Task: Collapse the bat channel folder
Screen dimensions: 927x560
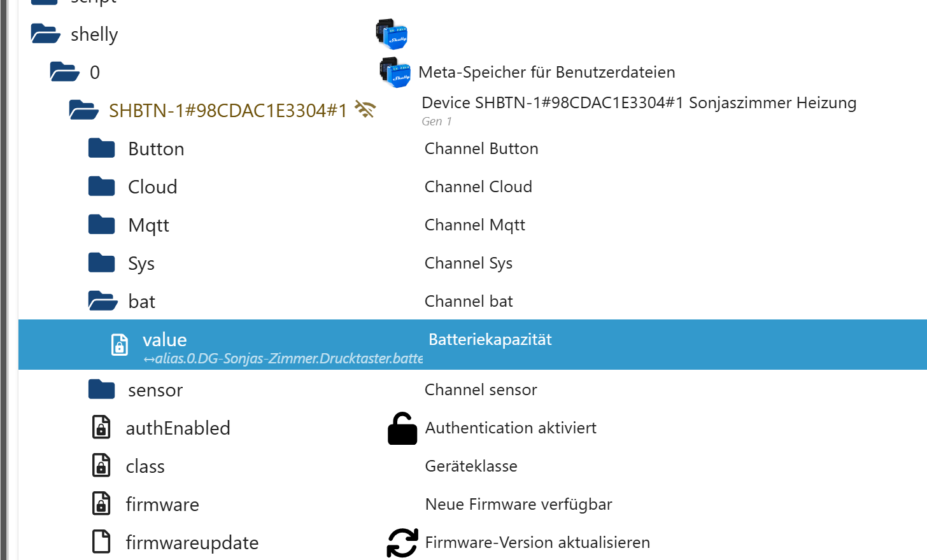Action: tap(102, 301)
